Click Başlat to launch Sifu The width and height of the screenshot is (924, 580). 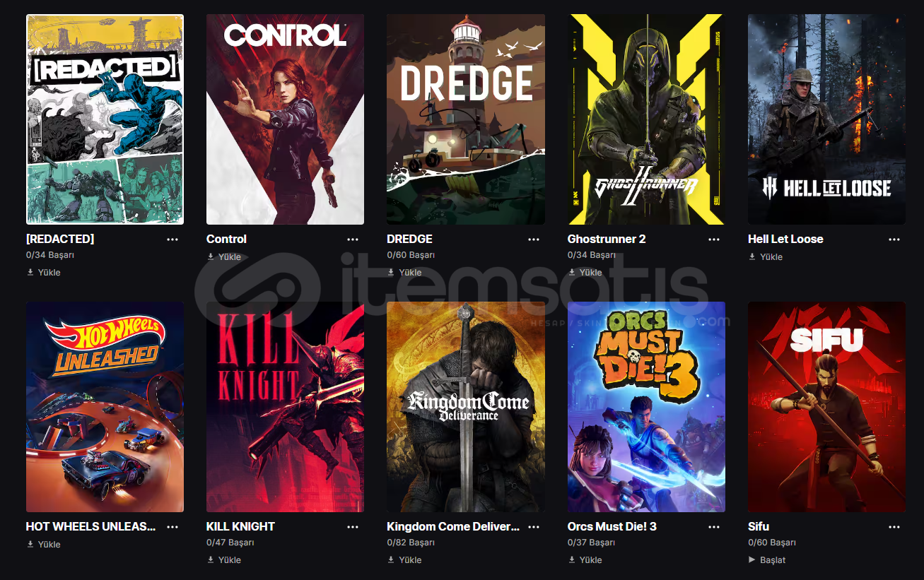(x=767, y=560)
